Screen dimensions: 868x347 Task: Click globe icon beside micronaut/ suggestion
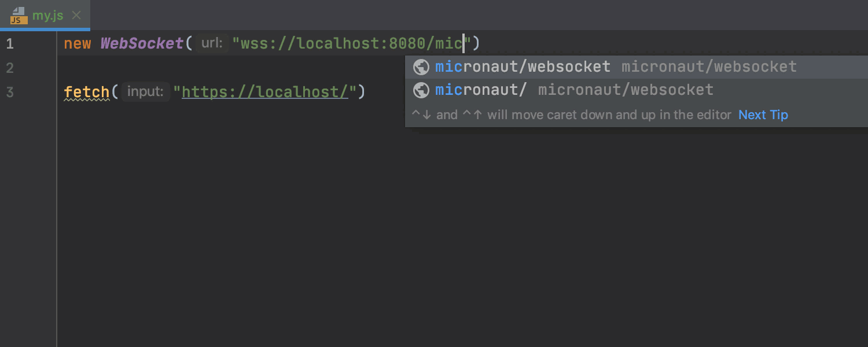421,90
